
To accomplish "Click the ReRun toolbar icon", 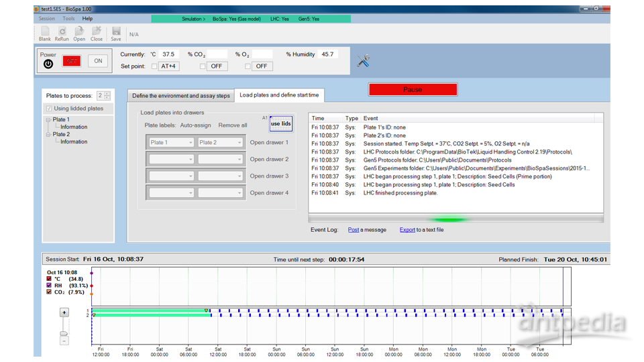I will coord(62,32).
